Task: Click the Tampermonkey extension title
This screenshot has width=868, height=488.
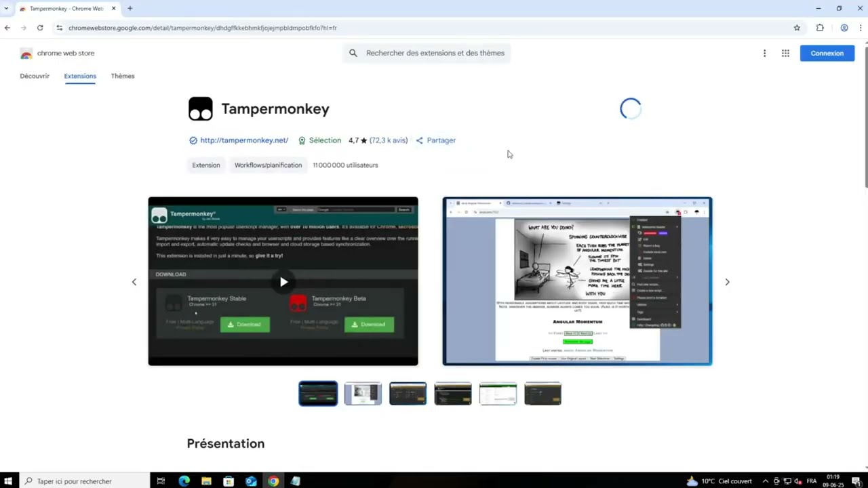Action: tap(275, 109)
